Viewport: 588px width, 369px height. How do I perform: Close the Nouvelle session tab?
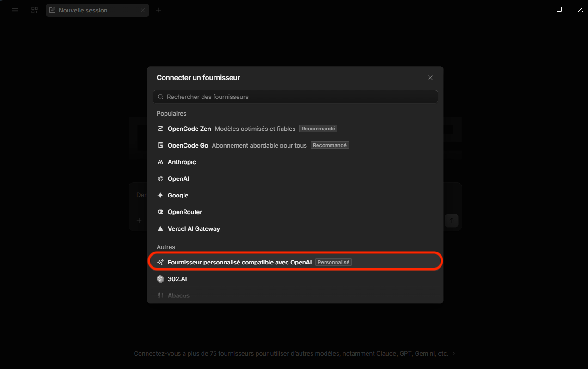(142, 10)
